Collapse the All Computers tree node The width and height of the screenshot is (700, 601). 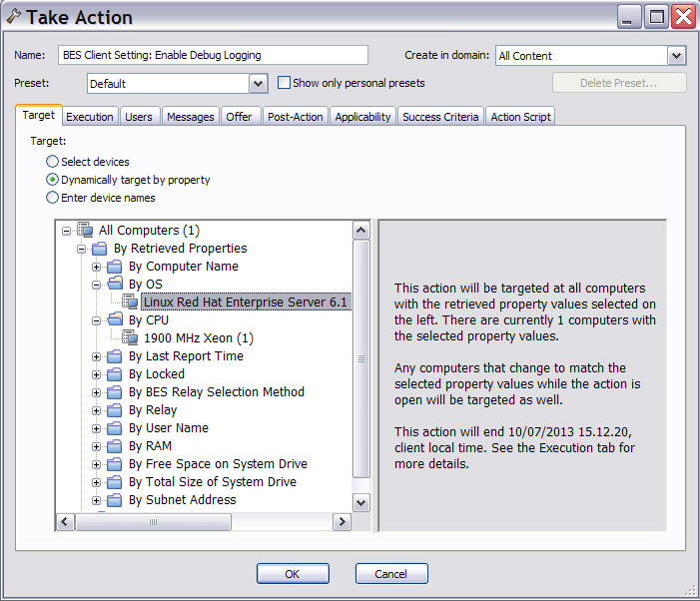point(67,231)
